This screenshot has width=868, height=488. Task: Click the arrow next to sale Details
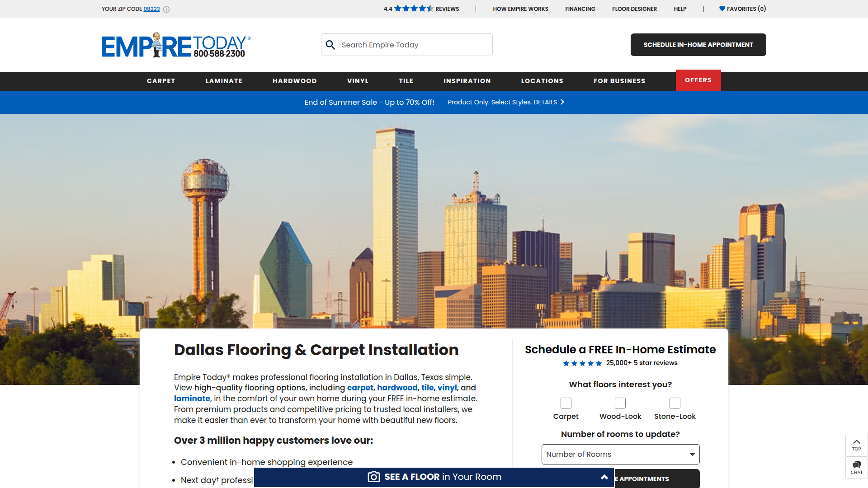[x=562, y=102]
